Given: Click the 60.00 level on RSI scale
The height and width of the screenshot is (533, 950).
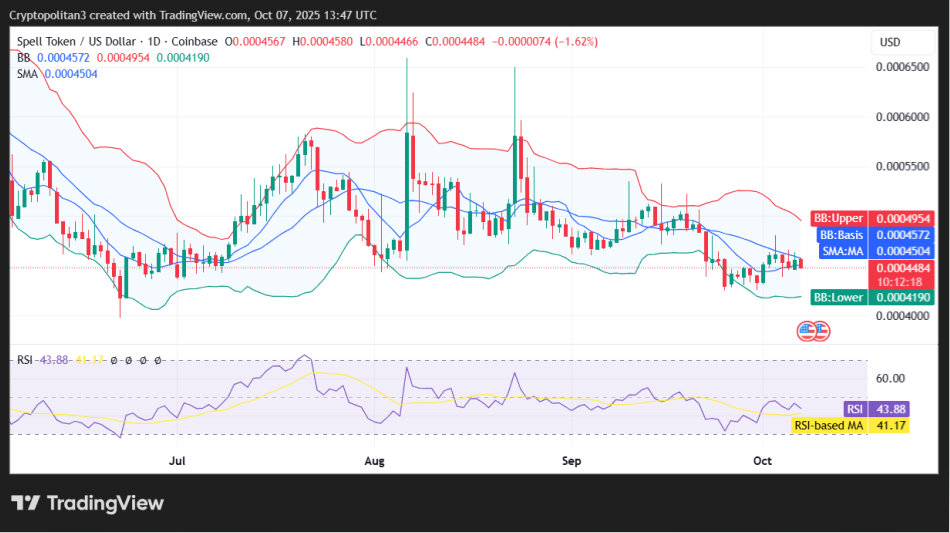Looking at the screenshot, I should point(891,378).
